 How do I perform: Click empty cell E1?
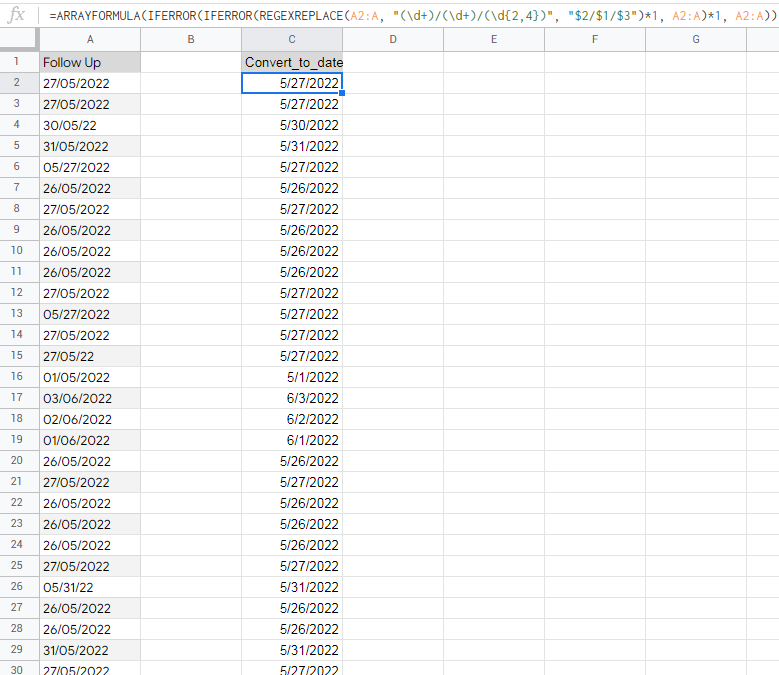(x=494, y=62)
